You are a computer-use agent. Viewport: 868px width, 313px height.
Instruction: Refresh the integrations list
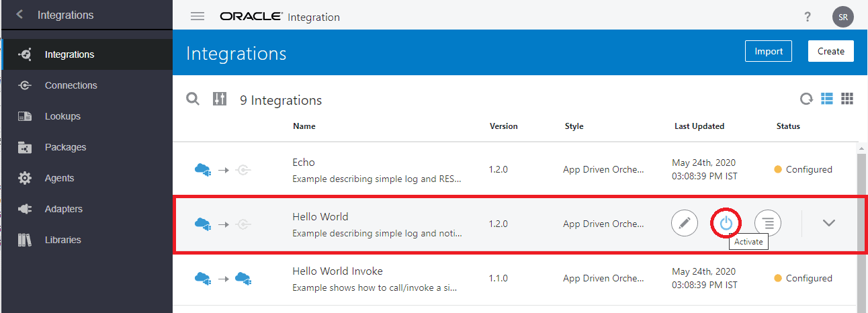[x=806, y=99]
